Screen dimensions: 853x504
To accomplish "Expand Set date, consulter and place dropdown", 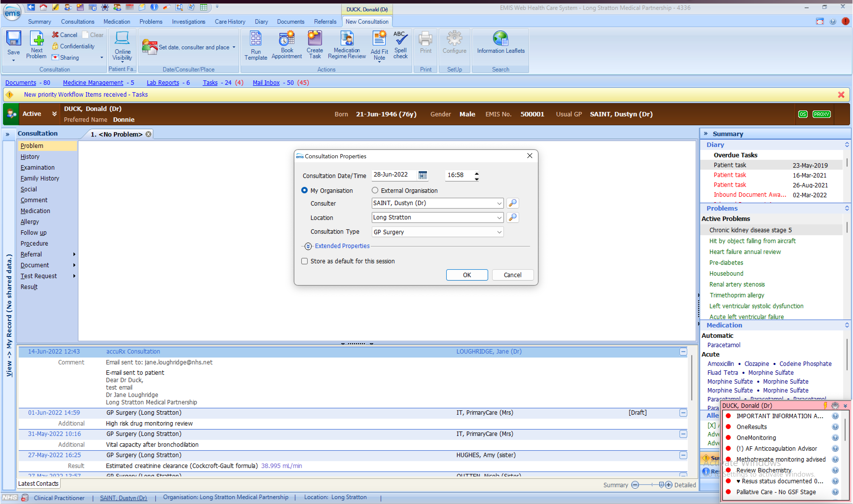I will 234,47.
